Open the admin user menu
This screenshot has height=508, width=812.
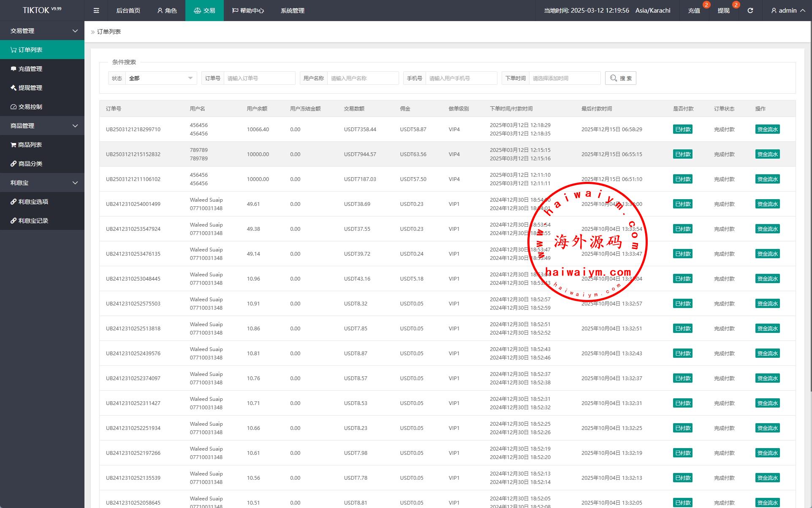(788, 11)
